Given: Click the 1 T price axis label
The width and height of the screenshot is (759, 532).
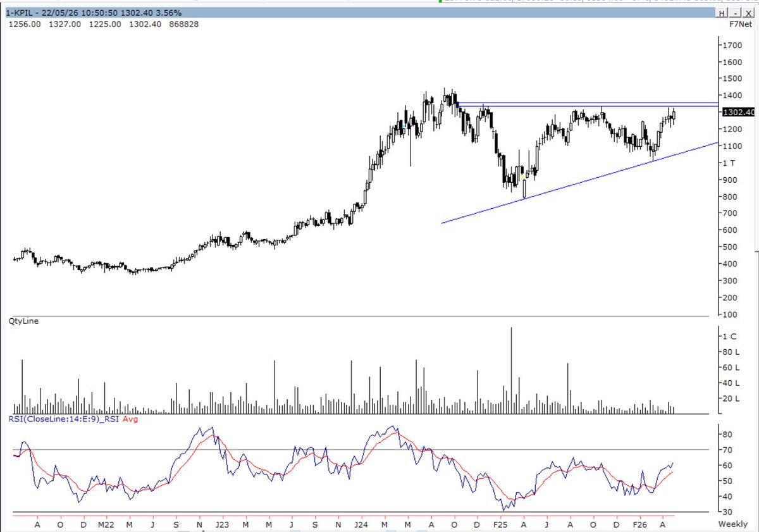Looking at the screenshot, I should pos(730,163).
